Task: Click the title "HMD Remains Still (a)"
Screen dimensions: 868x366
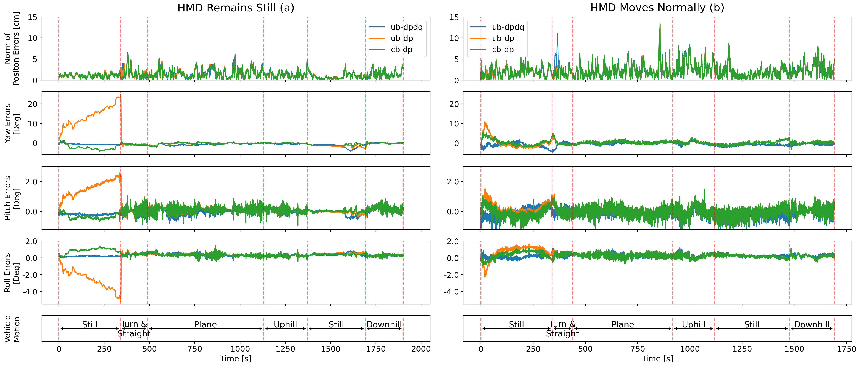Action: point(236,8)
